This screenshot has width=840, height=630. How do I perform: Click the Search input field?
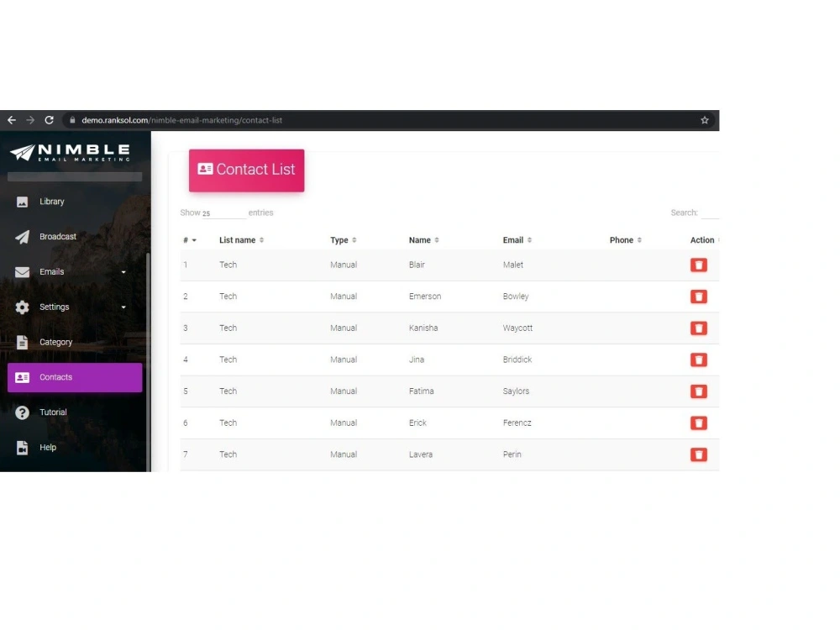710,213
